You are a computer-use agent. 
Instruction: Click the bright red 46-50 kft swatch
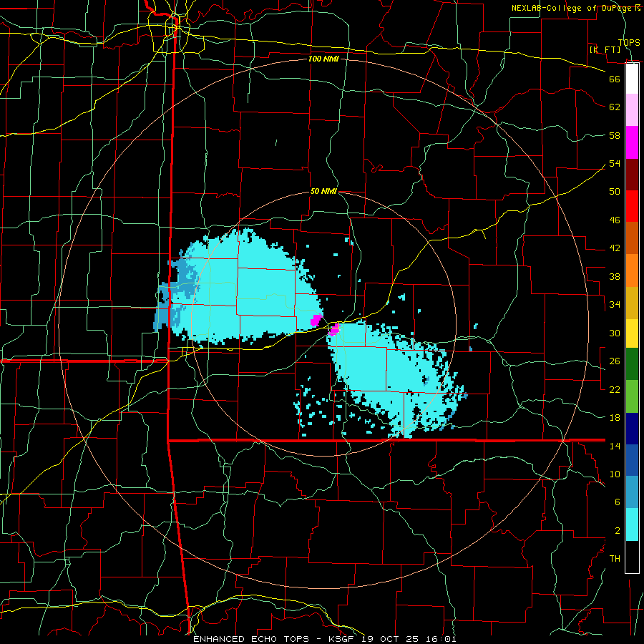point(632,206)
